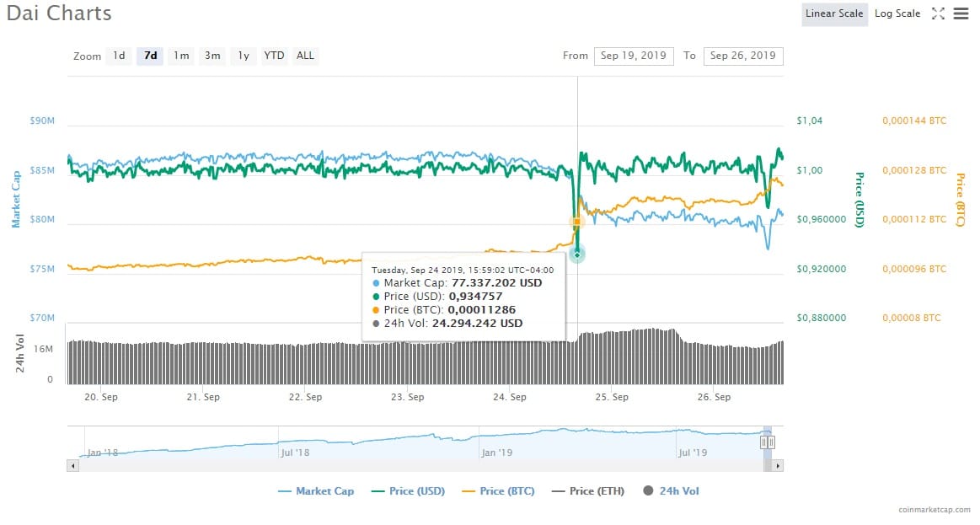Set zoom to 1d
The width and height of the screenshot is (980, 525).
119,56
